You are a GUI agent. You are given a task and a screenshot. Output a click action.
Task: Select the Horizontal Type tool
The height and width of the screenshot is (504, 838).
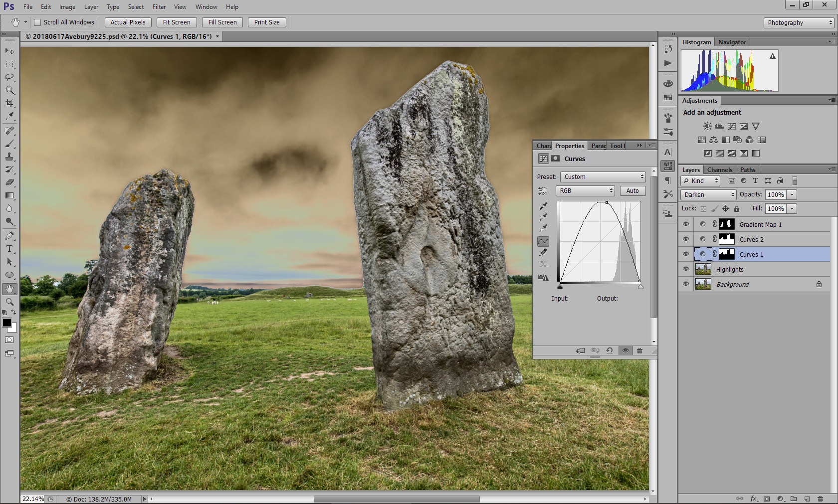9,249
